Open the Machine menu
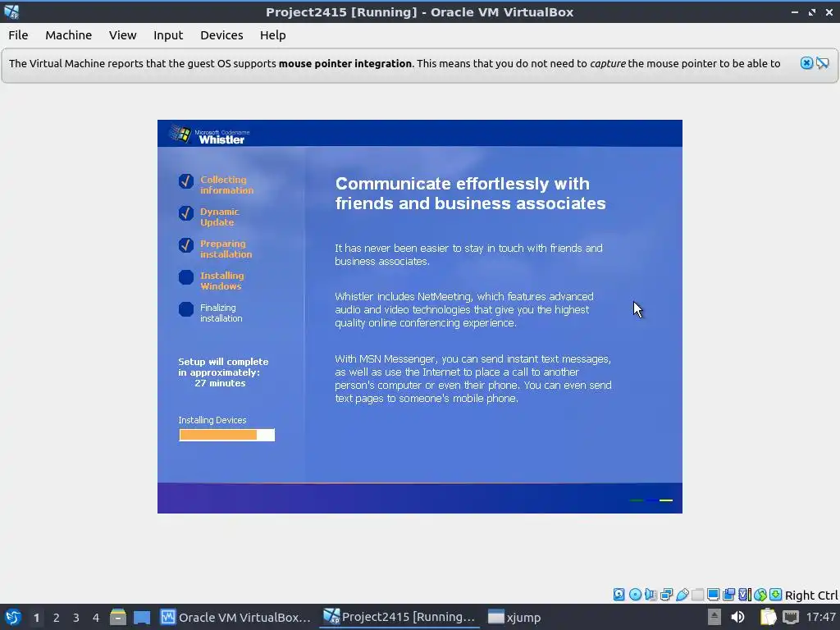 pyautogui.click(x=69, y=35)
